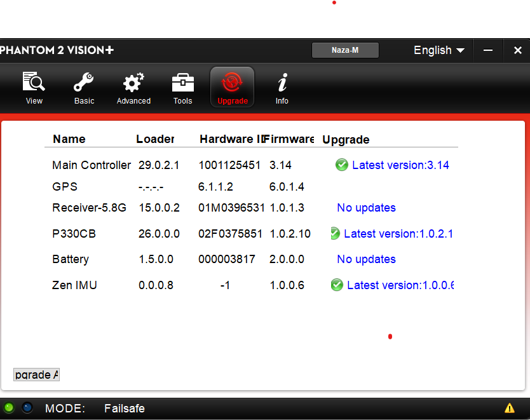The width and height of the screenshot is (530, 420).
Task: Close the Phantom assistant window
Action: [517, 50]
